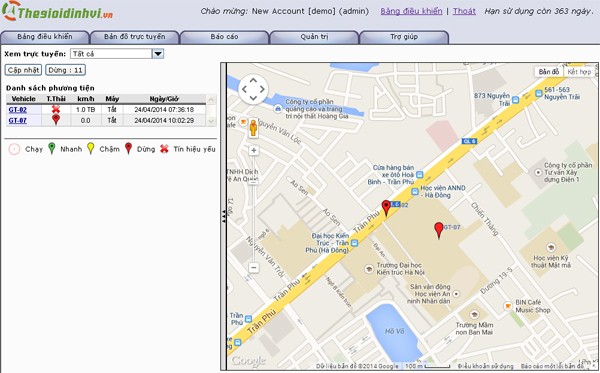This screenshot has width=600, height=373.
Task: Click the Trường Đại học Kiến trúc Hà Nội school icon
Action: point(369,269)
